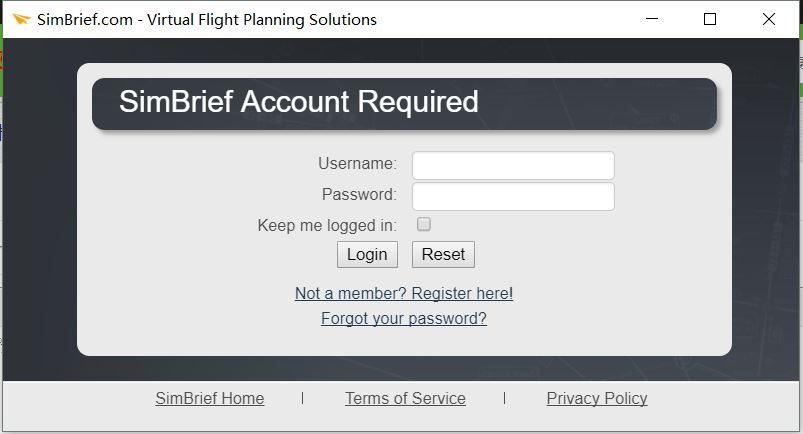This screenshot has height=434, width=803.
Task: Focus the Password input field
Action: pos(513,196)
